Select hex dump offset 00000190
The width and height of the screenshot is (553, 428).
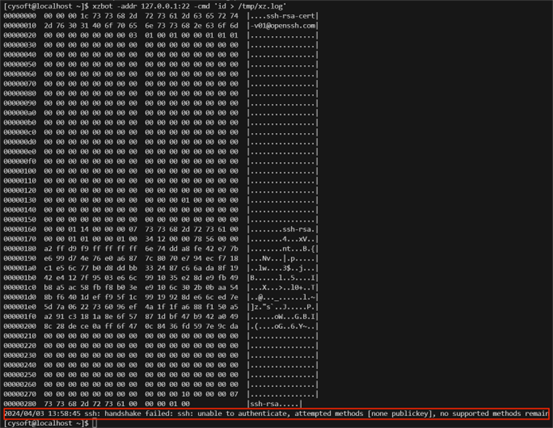[x=20, y=258]
